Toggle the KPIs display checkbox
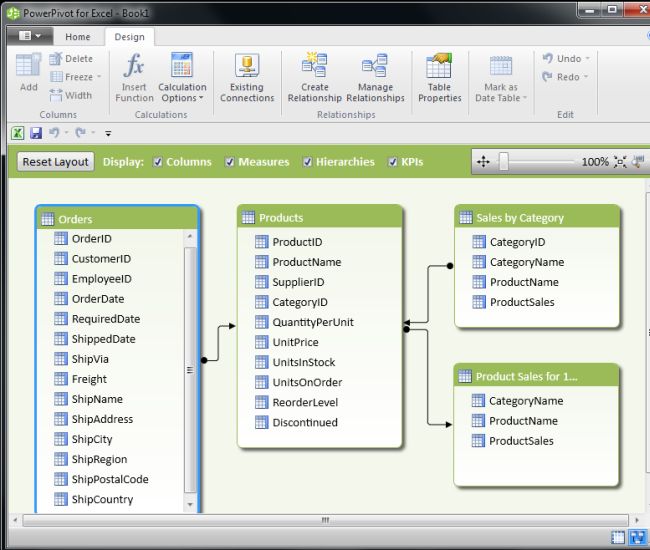The width and height of the screenshot is (650, 550). tap(393, 162)
